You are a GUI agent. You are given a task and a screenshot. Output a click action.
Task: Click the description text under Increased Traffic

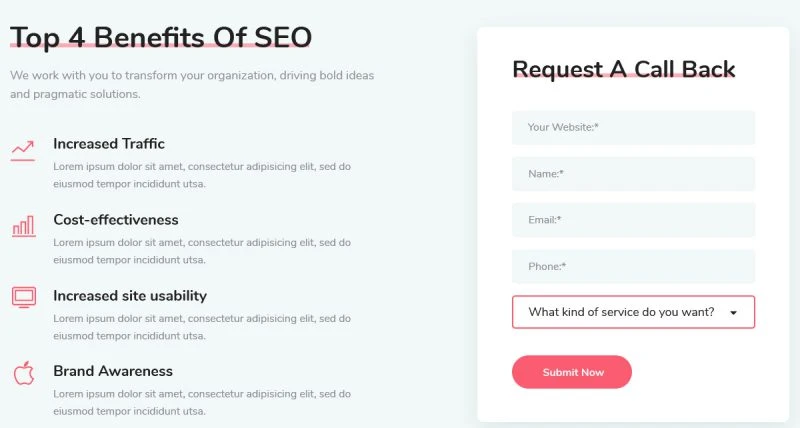(202, 175)
